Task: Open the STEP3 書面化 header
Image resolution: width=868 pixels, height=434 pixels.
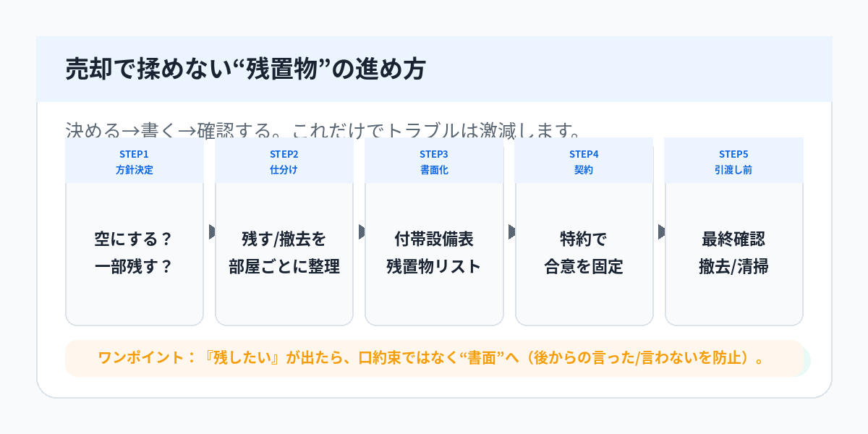Action: (x=434, y=162)
